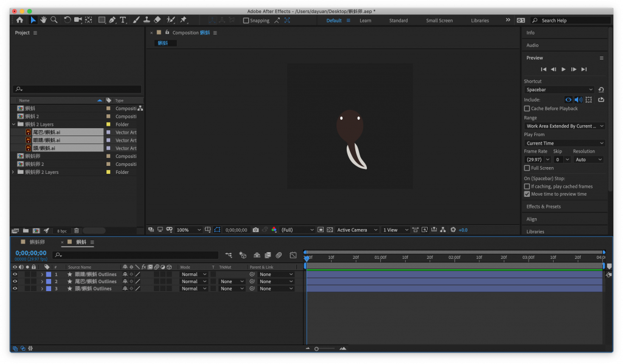
Task: Click the blue label swatch of layer 2
Action: pos(49,281)
